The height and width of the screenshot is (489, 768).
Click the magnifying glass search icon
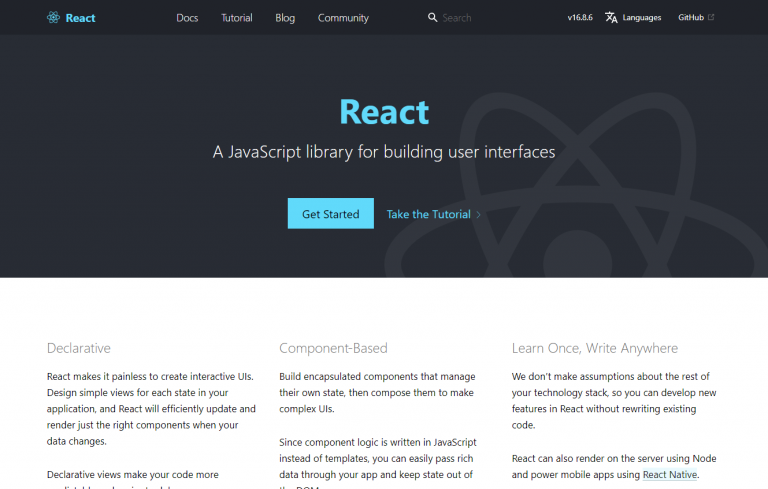[x=432, y=18]
